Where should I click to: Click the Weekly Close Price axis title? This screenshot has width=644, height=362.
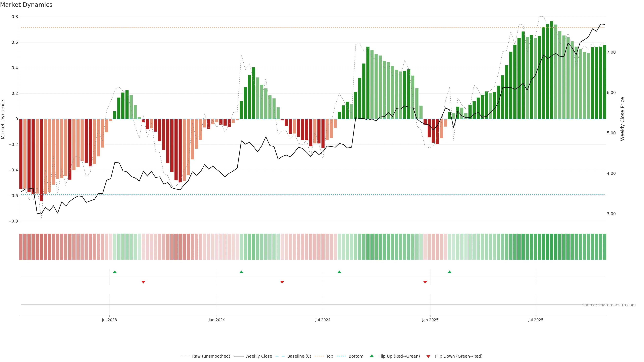[622, 119]
